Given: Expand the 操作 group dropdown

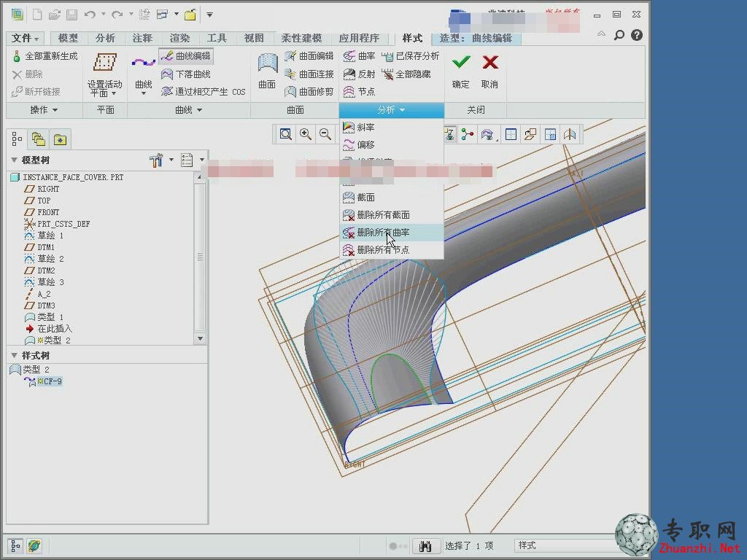Looking at the screenshot, I should [x=44, y=110].
